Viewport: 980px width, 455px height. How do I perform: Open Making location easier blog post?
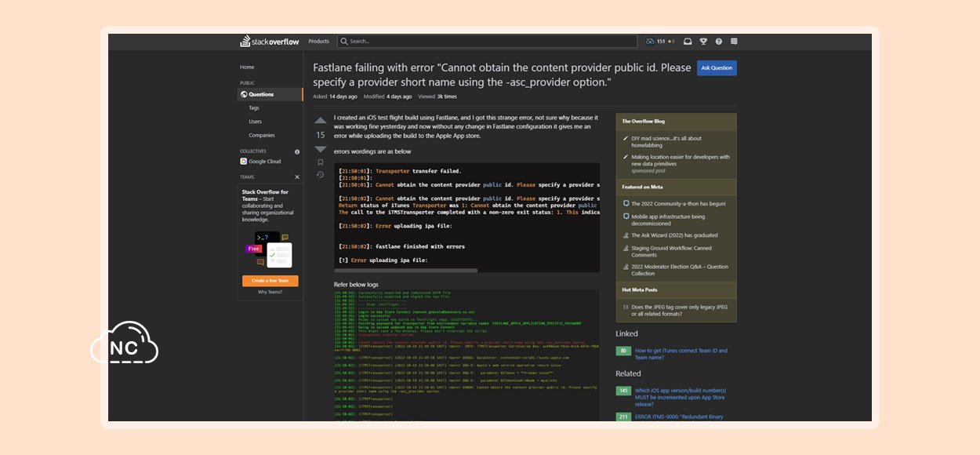pos(681,160)
